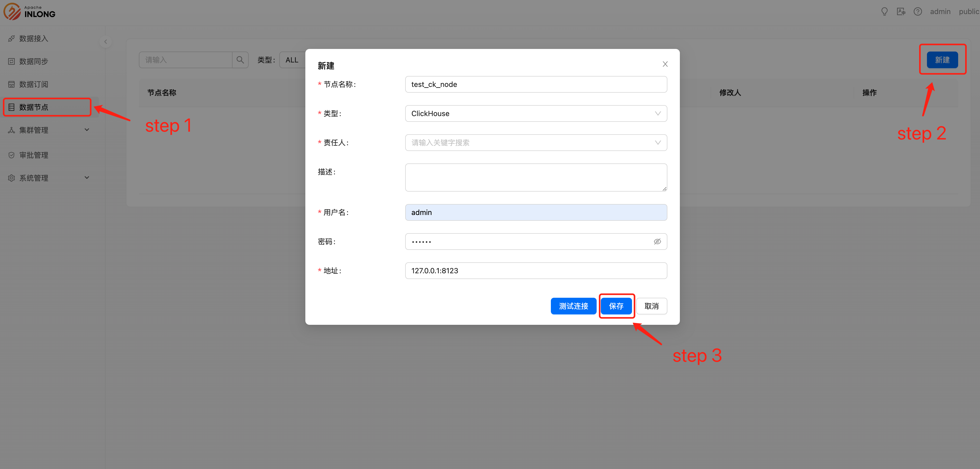Image resolution: width=980 pixels, height=469 pixels.
Task: Click the help question-mark icon
Action: pyautogui.click(x=918, y=11)
